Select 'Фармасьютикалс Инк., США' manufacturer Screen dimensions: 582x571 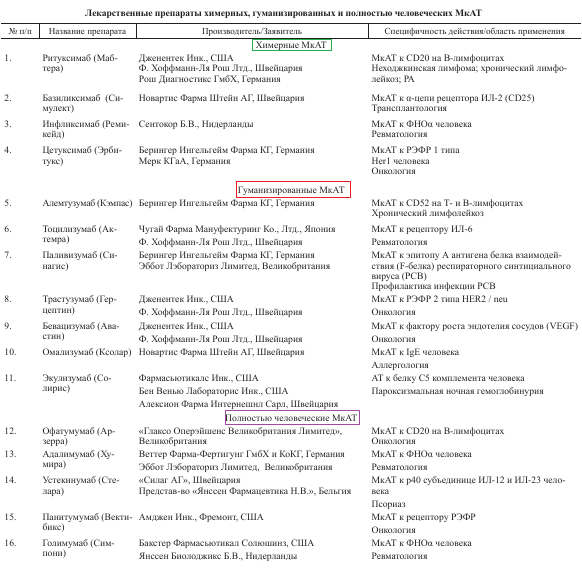198,378
